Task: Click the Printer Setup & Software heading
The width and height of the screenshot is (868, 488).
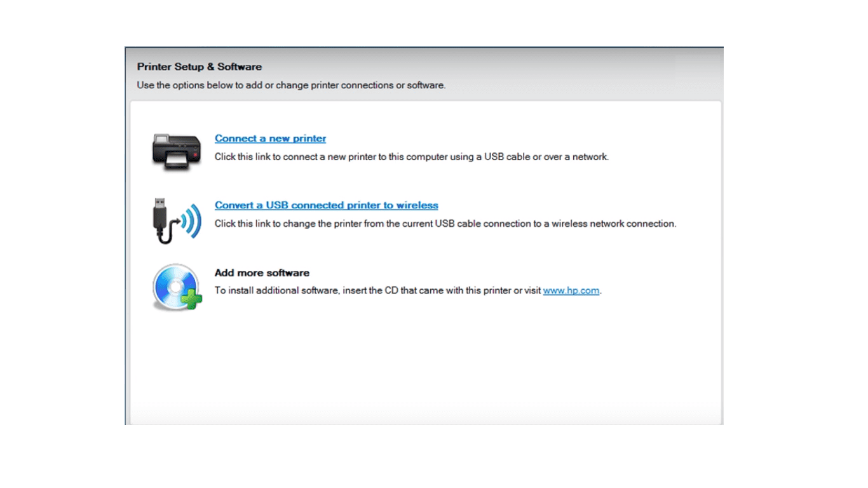Action: point(200,67)
